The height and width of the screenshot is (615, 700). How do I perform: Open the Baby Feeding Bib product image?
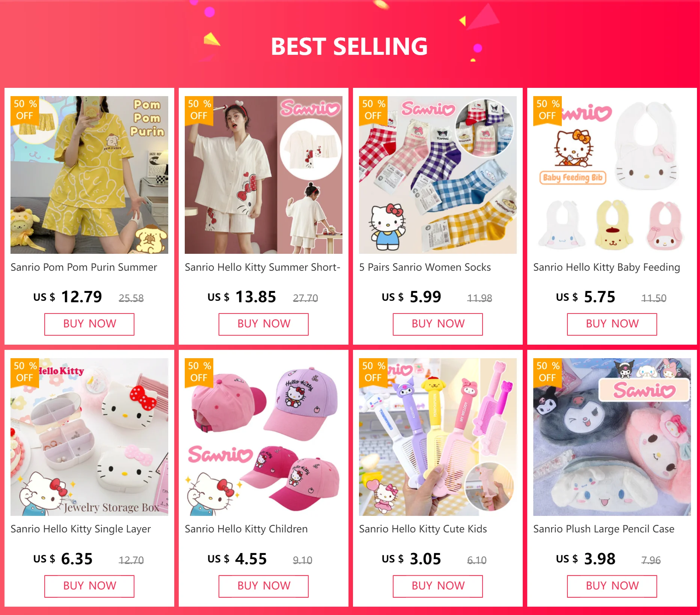pyautogui.click(x=612, y=175)
